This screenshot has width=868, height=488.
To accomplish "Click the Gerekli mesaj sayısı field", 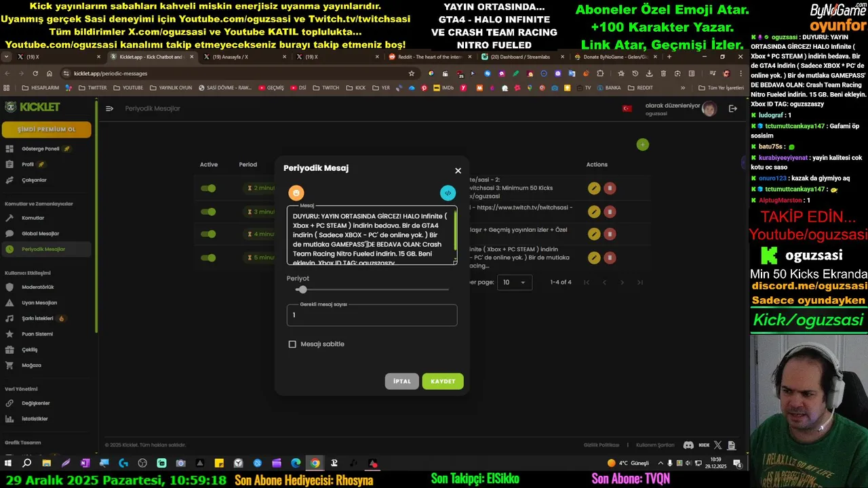I will click(372, 315).
